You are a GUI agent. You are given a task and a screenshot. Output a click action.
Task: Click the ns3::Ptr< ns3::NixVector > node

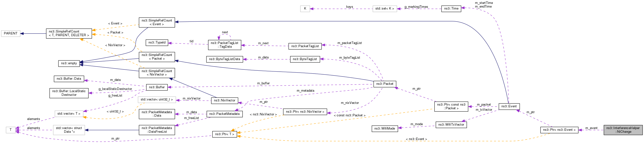(305, 112)
